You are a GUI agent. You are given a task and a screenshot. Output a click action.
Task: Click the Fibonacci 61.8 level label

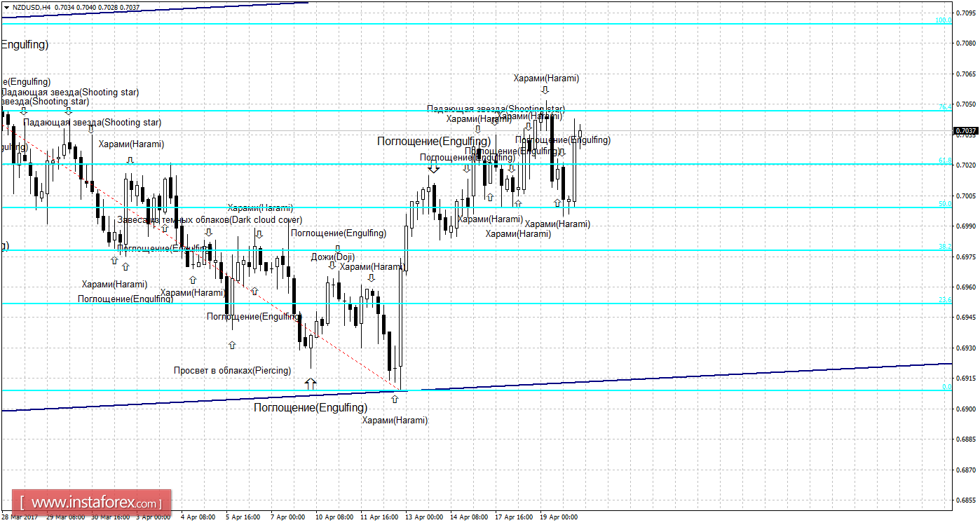pyautogui.click(x=945, y=161)
